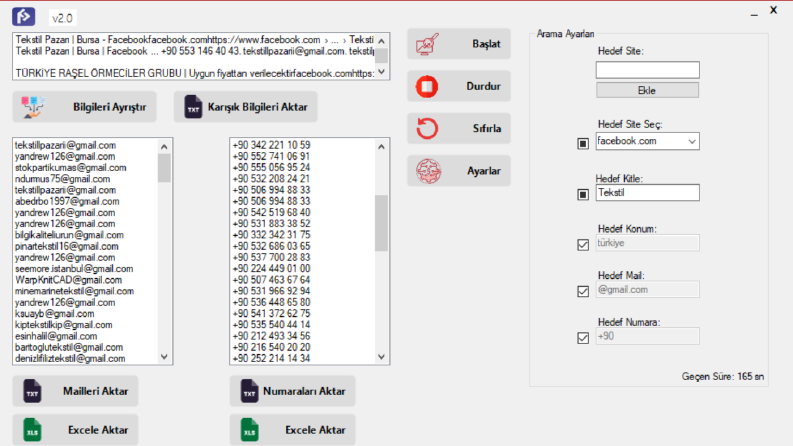Click the red Durdur stop icon
The image size is (793, 446).
tap(427, 86)
